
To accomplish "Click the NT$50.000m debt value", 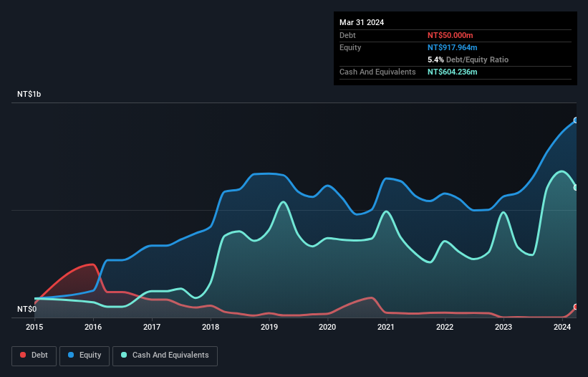I will [450, 35].
